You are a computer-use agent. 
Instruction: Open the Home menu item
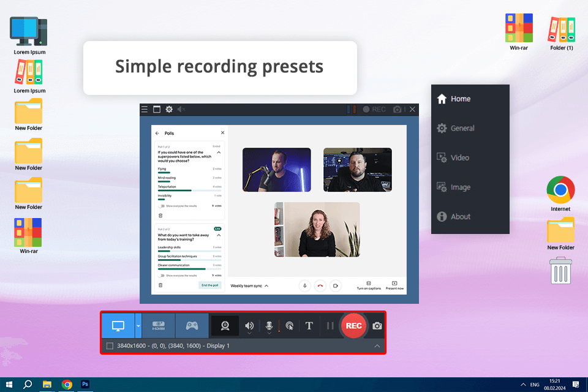(470, 99)
